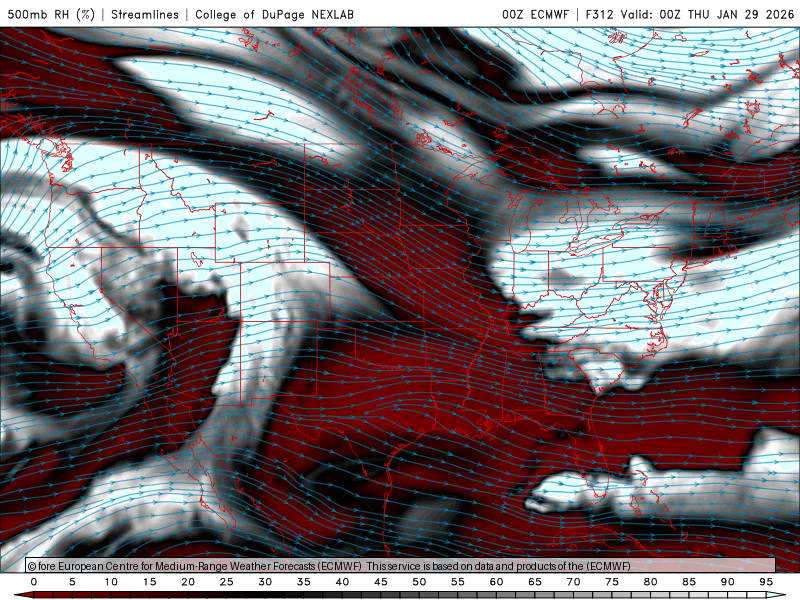Click the ECMWF copyright notice banner
The image size is (800, 600).
[x=401, y=566]
